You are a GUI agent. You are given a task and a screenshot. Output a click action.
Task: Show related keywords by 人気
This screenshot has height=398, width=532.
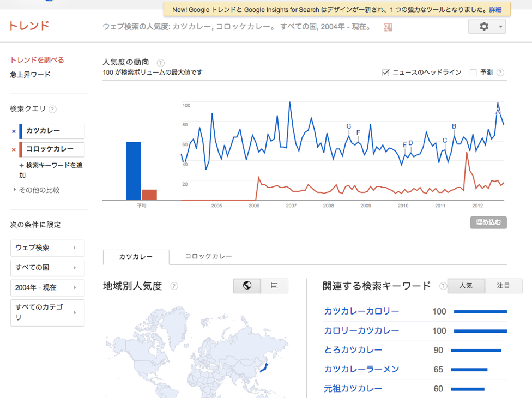click(466, 286)
